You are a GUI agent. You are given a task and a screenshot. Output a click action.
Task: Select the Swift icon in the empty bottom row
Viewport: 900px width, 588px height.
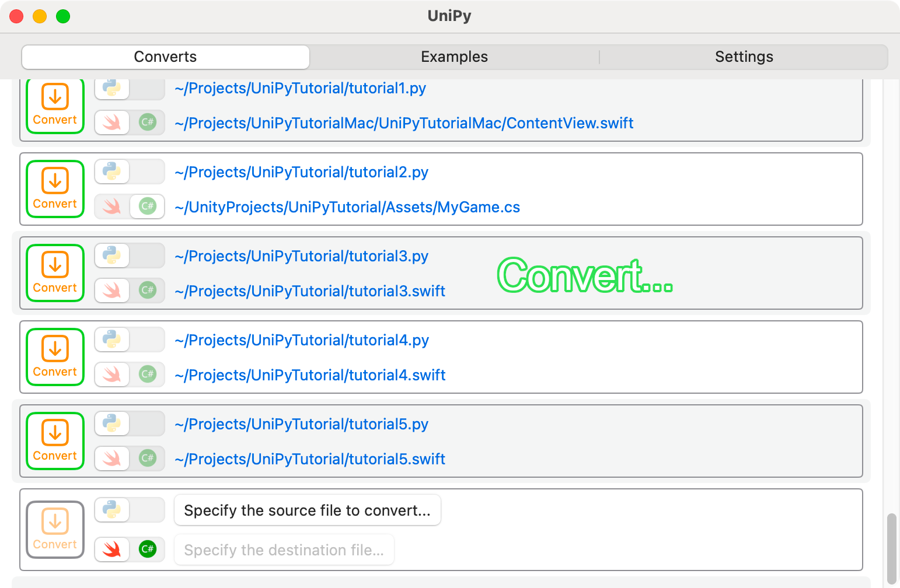point(111,549)
